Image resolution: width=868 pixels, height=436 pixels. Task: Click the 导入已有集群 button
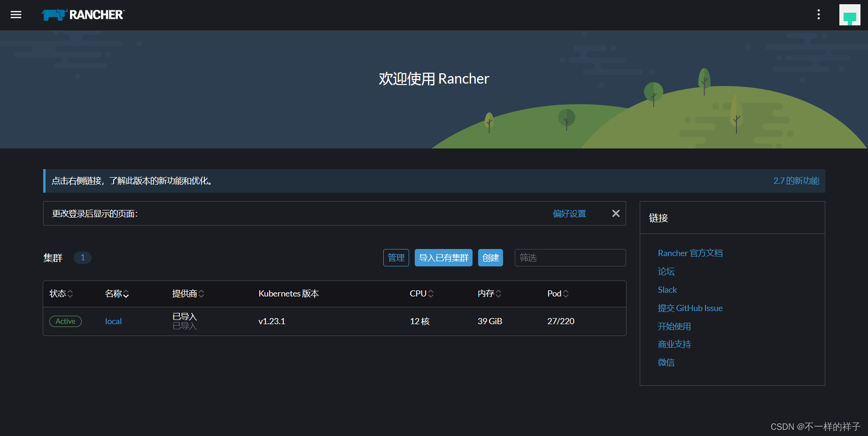[443, 257]
